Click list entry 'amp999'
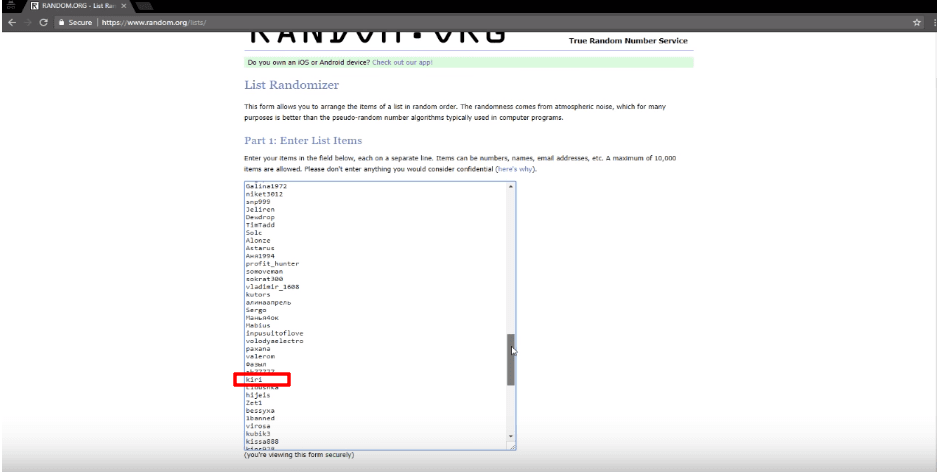Viewport: 937px width, 472px height. (258, 201)
